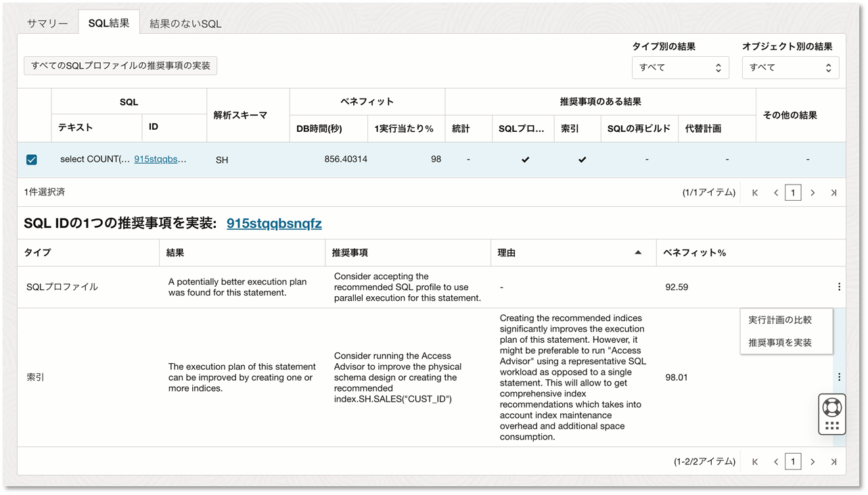Click the lifebuoy help icon
Image resolution: width=868 pixels, height=495 pixels.
click(831, 407)
